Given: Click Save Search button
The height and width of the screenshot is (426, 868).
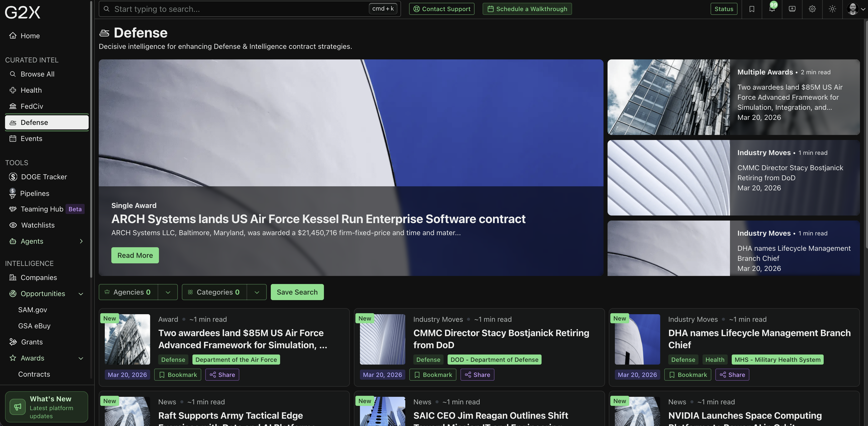Looking at the screenshot, I should [x=297, y=292].
